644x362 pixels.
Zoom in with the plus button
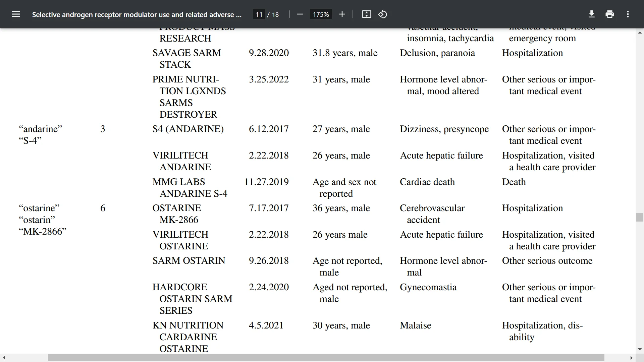tap(342, 14)
